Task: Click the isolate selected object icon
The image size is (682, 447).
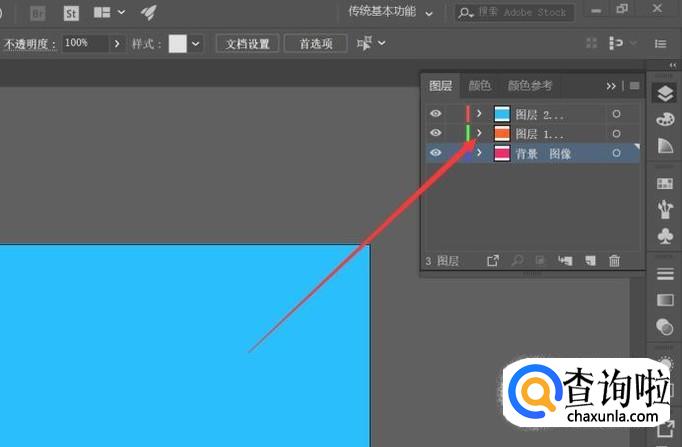Action: point(592,43)
